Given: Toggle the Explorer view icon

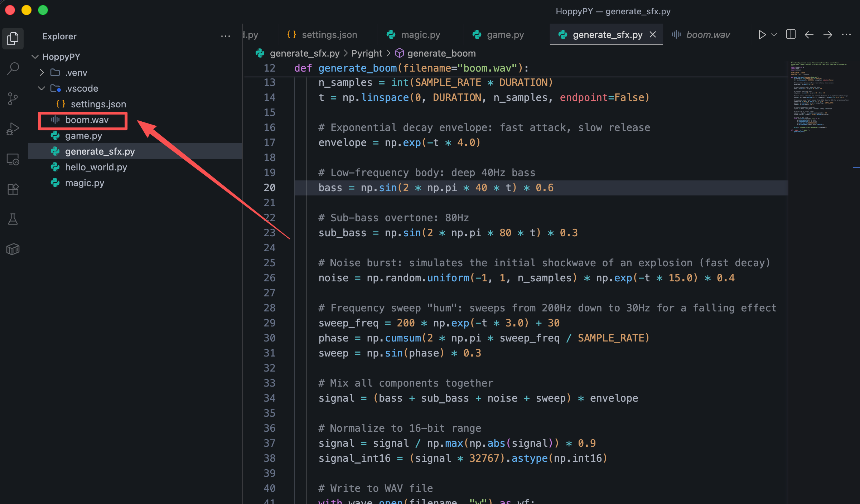Looking at the screenshot, I should 13,38.
